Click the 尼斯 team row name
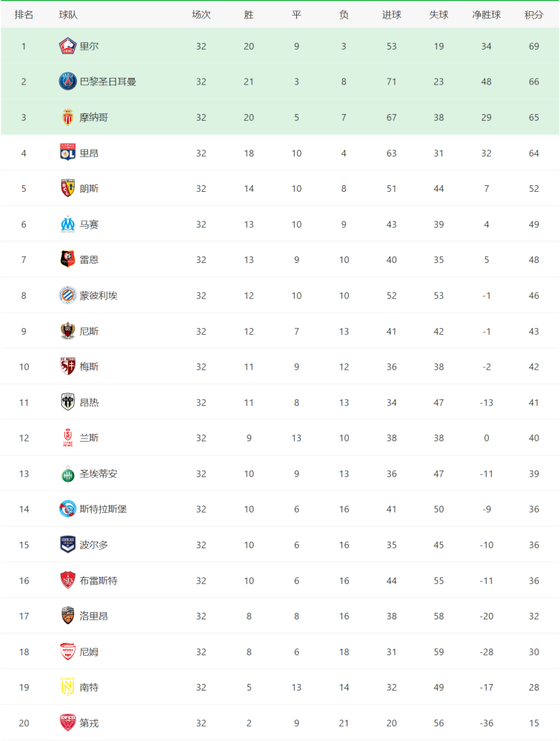The image size is (560, 741). point(89,330)
